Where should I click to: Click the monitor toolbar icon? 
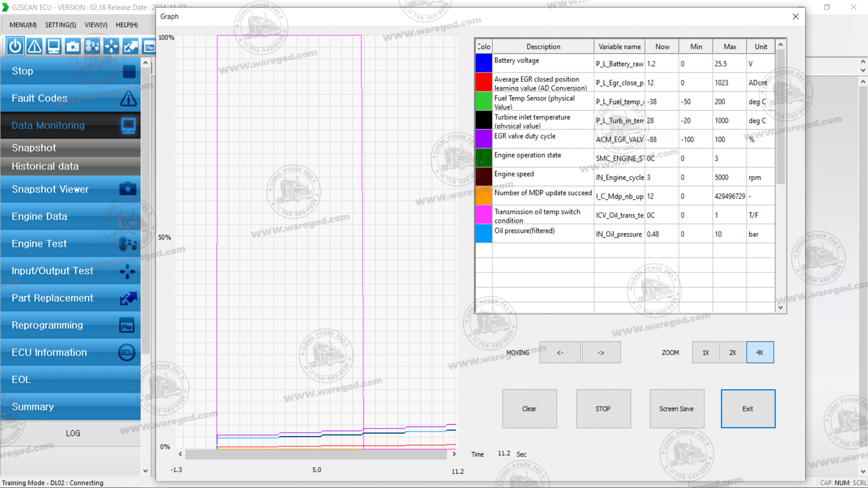(54, 46)
